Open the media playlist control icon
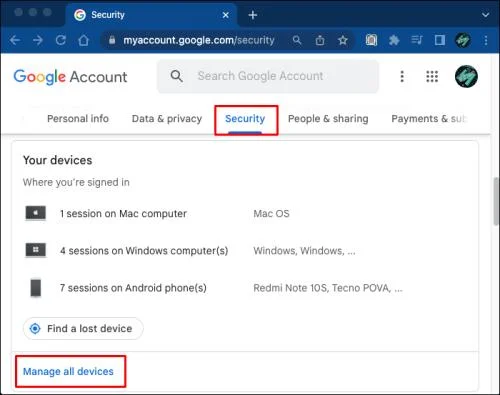Screen dimensions: 500x395 [x=417, y=40]
